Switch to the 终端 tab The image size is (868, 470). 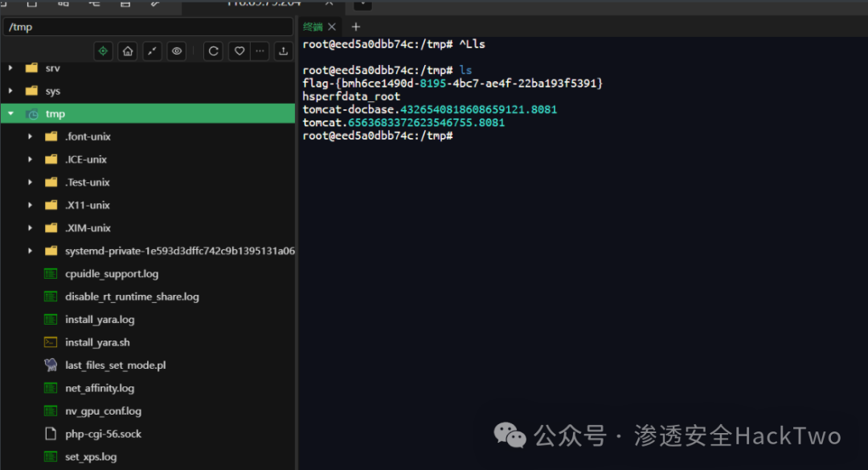tap(313, 27)
